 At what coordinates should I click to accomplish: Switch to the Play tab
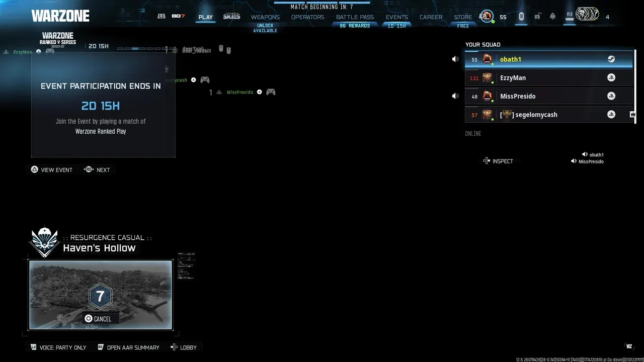pyautogui.click(x=205, y=17)
